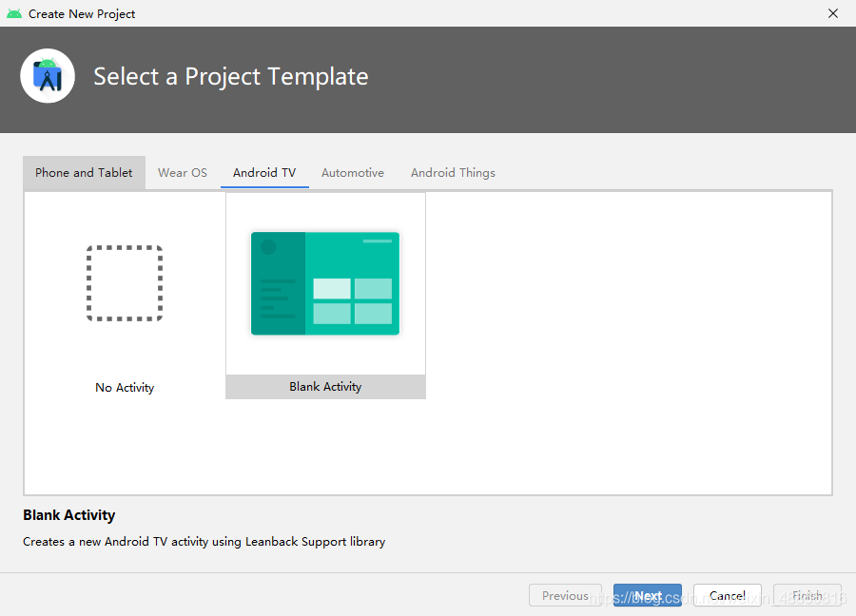The image size is (856, 616).
Task: Click the No Activity label
Action: point(125,388)
